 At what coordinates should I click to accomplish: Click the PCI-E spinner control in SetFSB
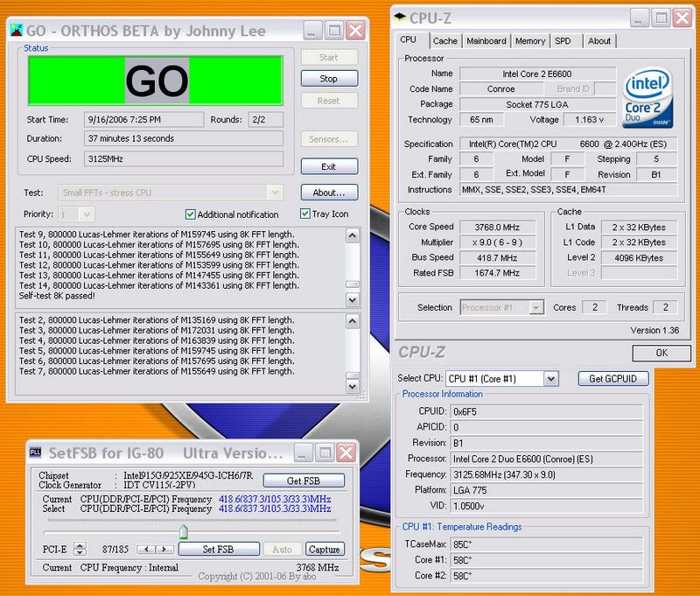pos(80,549)
